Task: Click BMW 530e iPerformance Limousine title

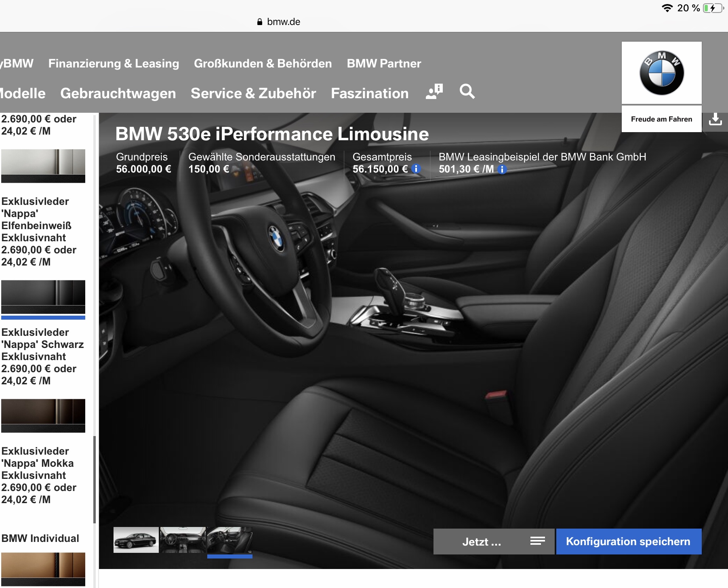Action: 272,134
